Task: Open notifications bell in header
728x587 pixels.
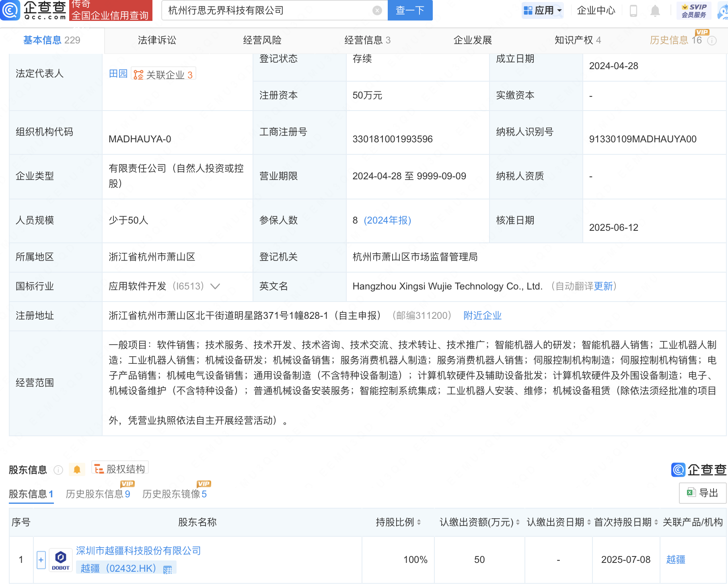Action: point(655,11)
